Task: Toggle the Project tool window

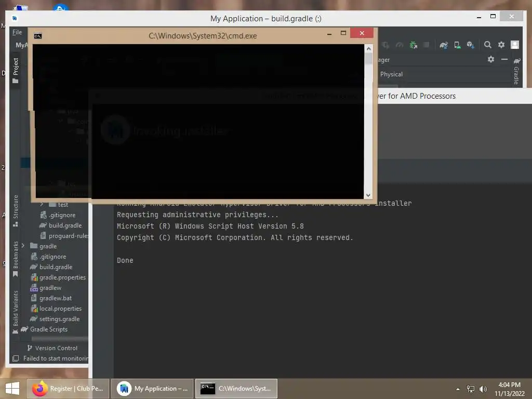Action: (15, 70)
